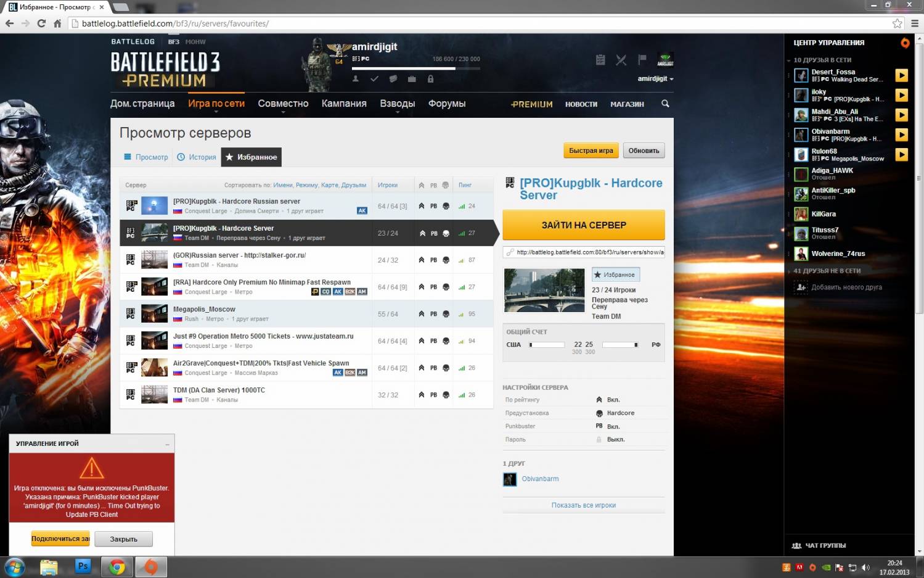Screen dimensions: 924x578
Task: Open the amirdjigit account dropdown
Action: (655, 79)
